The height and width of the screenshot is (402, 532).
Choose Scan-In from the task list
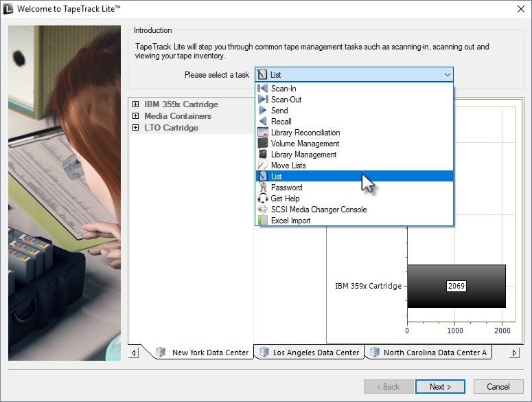click(354, 88)
